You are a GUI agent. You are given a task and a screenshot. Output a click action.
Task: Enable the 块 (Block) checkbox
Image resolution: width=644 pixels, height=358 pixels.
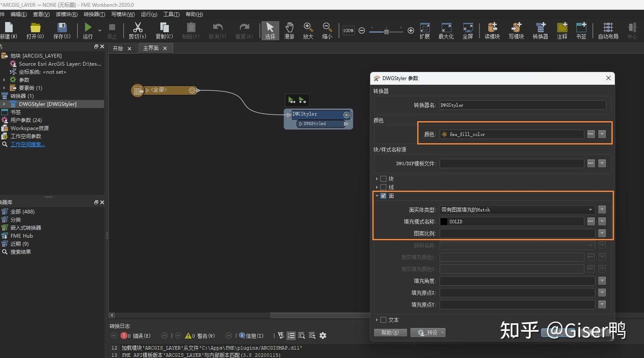pyautogui.click(x=383, y=179)
